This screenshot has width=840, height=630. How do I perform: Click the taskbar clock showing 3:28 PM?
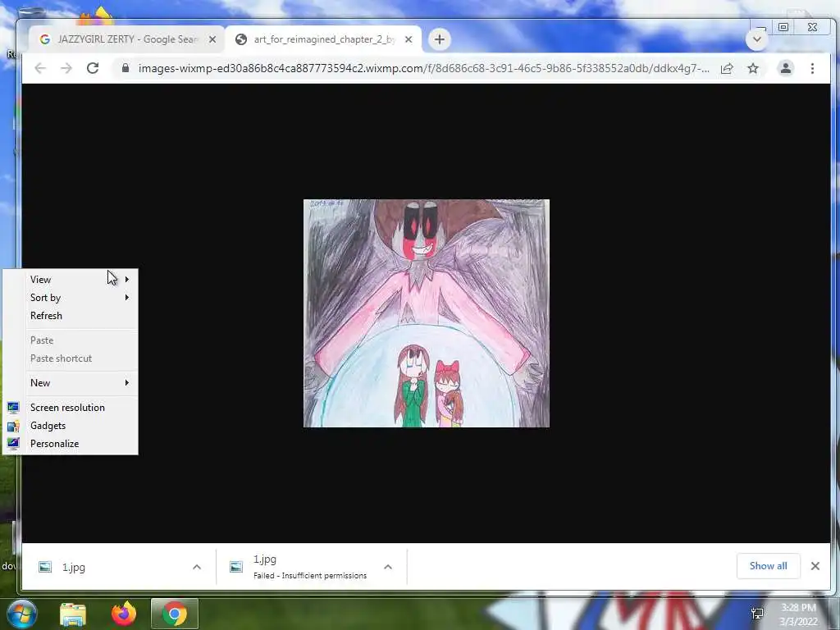point(798,614)
